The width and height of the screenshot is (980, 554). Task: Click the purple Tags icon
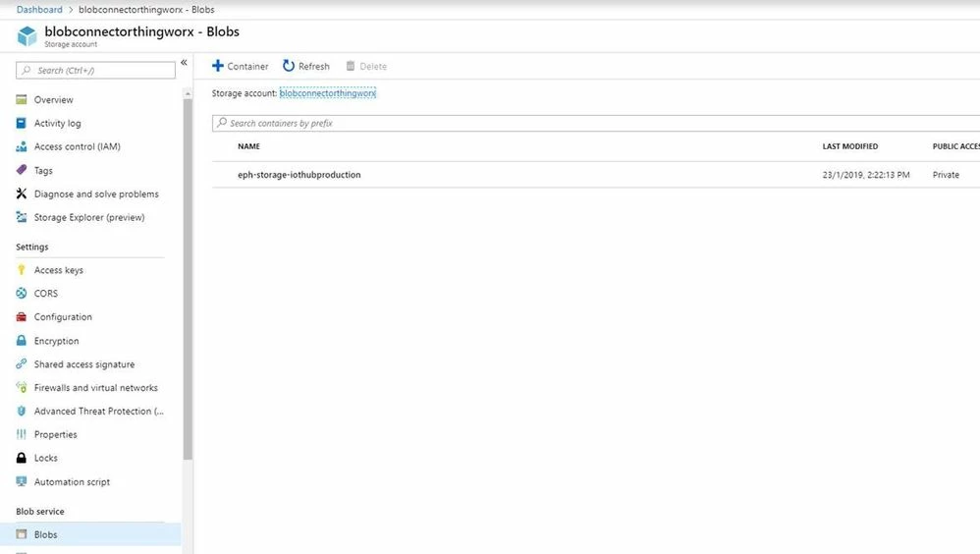[x=22, y=170]
